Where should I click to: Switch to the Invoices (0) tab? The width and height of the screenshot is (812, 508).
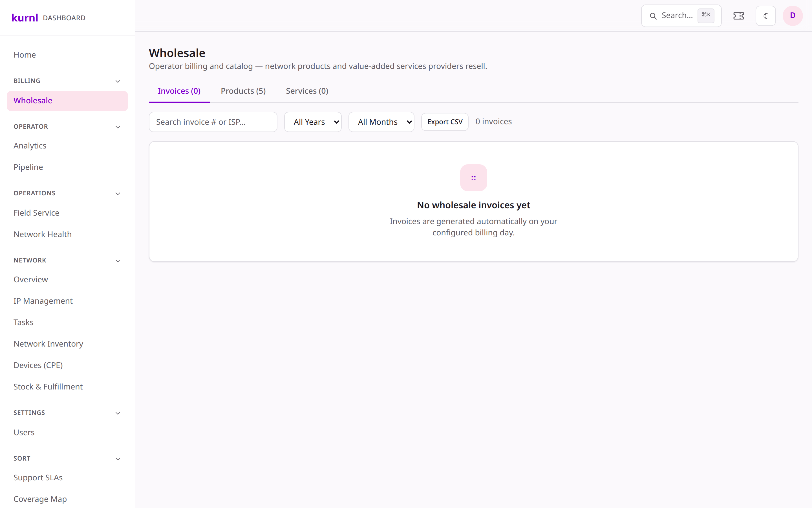(x=179, y=91)
